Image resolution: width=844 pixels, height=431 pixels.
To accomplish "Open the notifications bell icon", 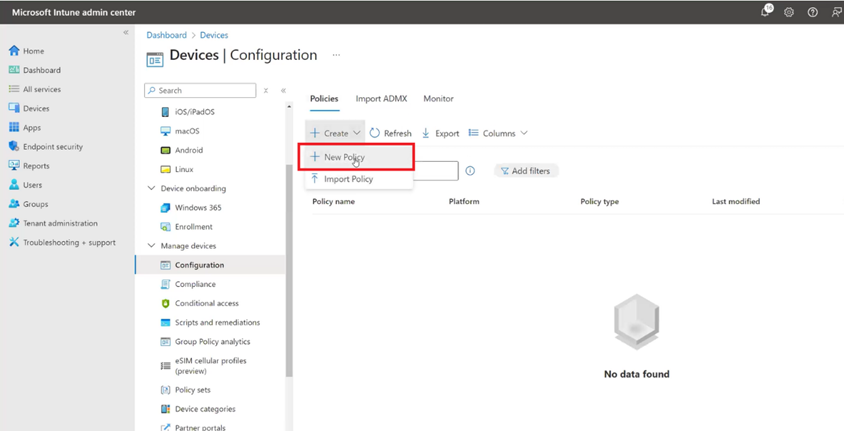I will 765,12.
